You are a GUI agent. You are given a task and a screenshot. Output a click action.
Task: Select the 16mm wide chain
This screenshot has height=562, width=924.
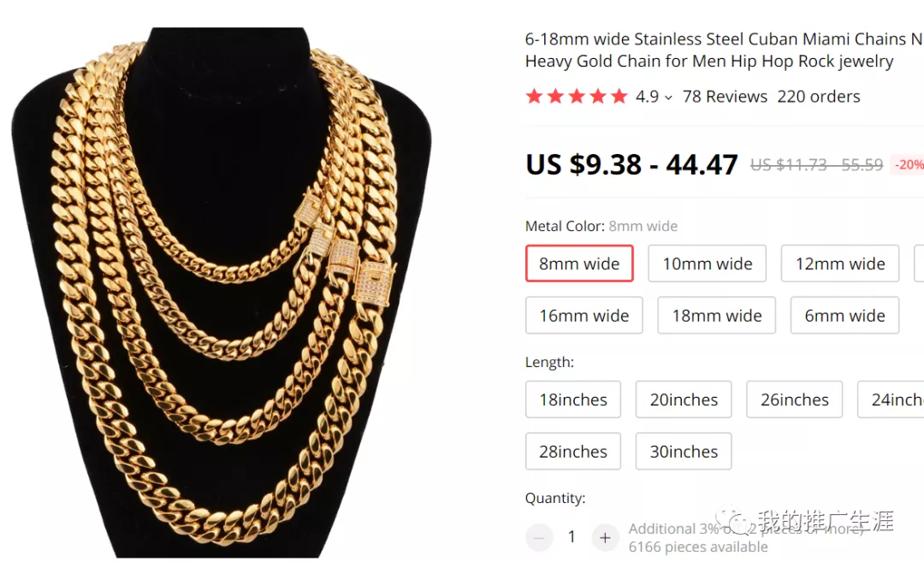tap(584, 316)
